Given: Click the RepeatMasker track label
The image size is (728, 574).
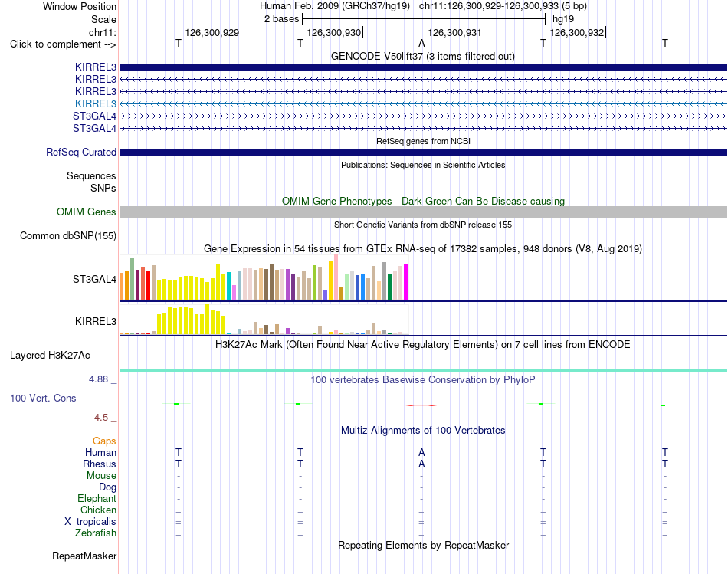Looking at the screenshot, I should (84, 556).
